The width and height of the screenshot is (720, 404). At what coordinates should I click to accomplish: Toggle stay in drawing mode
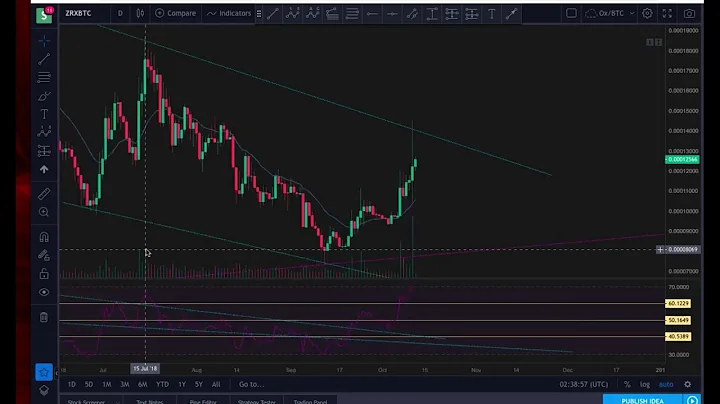[44, 255]
